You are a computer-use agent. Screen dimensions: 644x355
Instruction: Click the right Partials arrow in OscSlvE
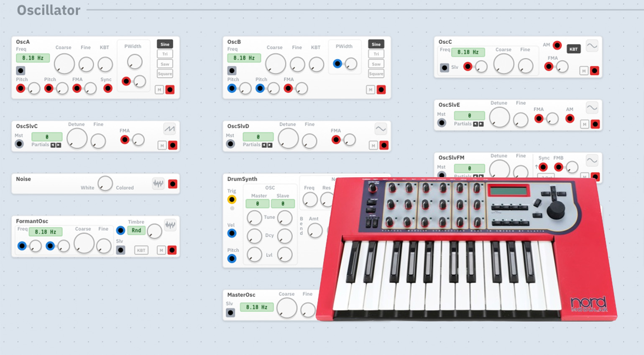tap(481, 124)
